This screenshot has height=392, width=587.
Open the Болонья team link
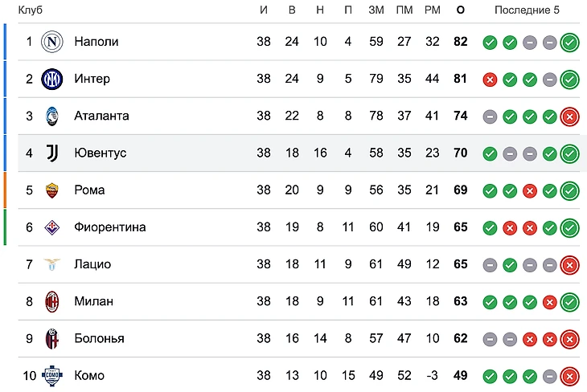click(99, 338)
